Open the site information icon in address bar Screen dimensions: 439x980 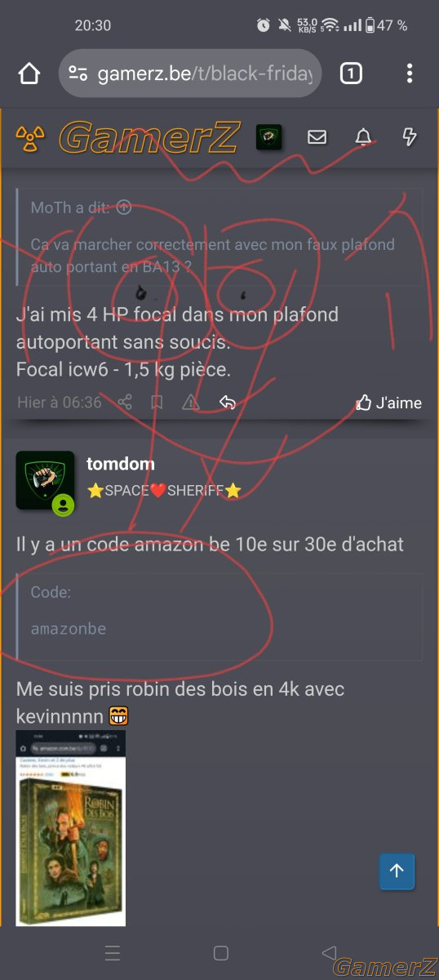pos(78,73)
